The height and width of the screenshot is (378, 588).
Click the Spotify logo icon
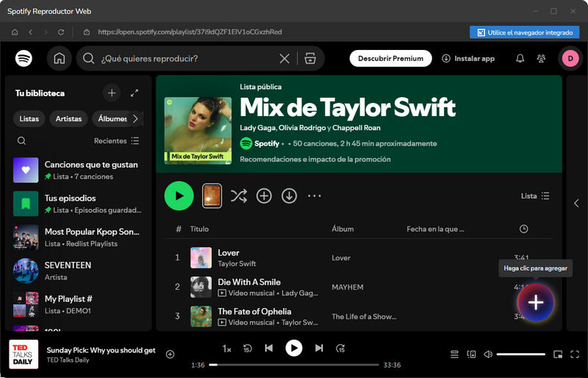(24, 59)
